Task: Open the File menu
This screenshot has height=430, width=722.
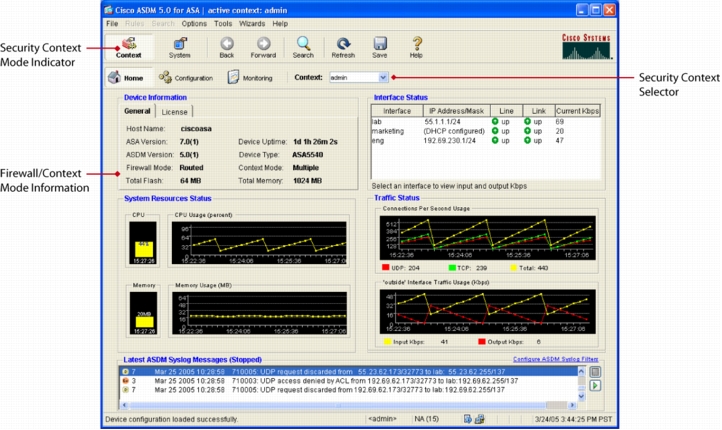Action: [x=112, y=23]
